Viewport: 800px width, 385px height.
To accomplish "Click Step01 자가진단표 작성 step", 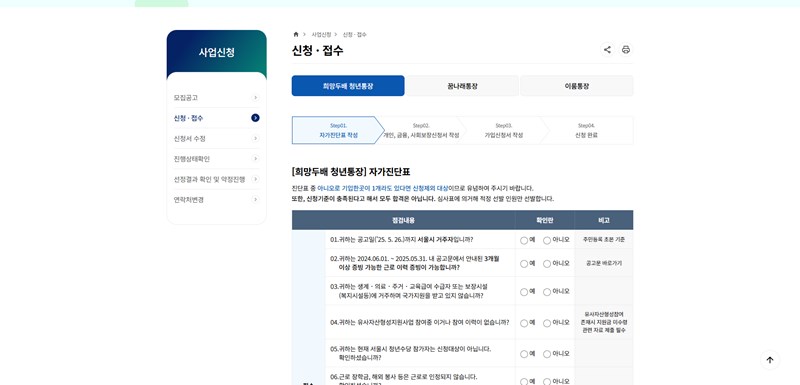I will [x=338, y=131].
